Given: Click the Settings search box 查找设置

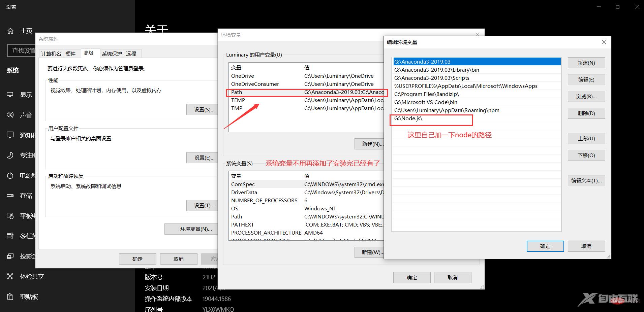Looking at the screenshot, I should point(22,50).
